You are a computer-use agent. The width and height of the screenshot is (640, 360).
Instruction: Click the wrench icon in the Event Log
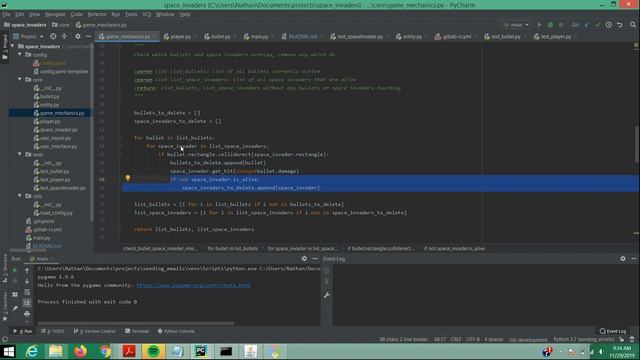click(x=327, y=295)
